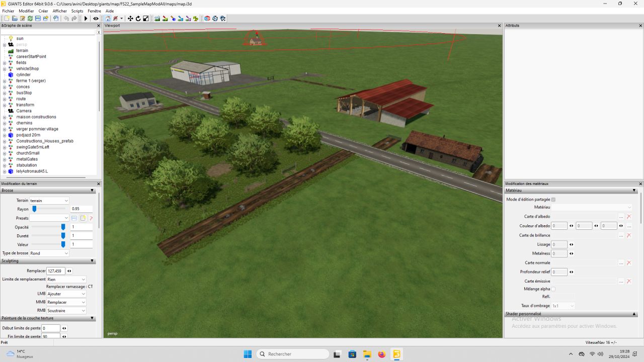Toggle Mélange alpha checkbox
Image resolution: width=644 pixels, height=362 pixels.
(x=553, y=289)
